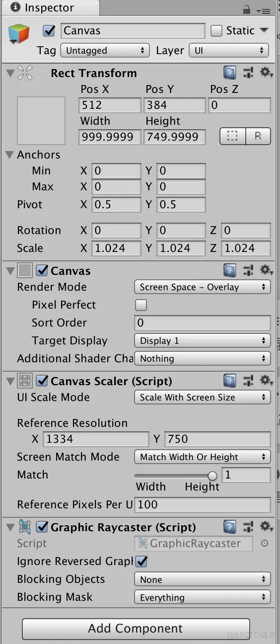Click the Match slider handle
280x644 pixels.
tap(212, 476)
